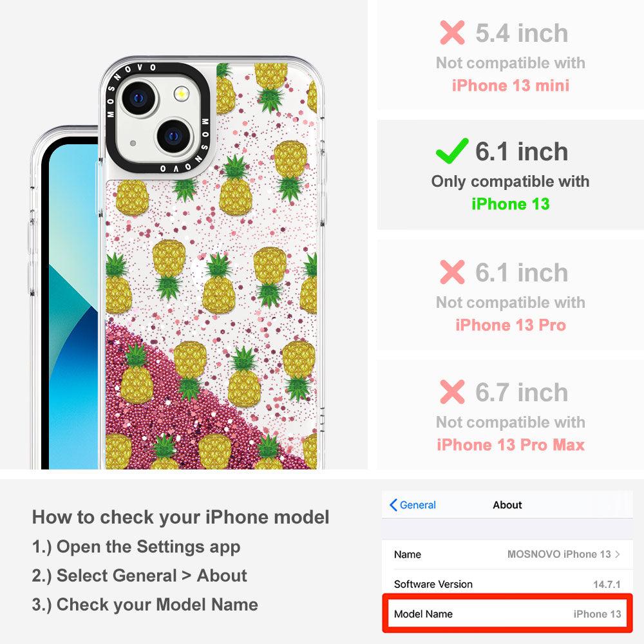Click the upper camera lens on the case
Screen dimensions: 644x644
[x=139, y=99]
